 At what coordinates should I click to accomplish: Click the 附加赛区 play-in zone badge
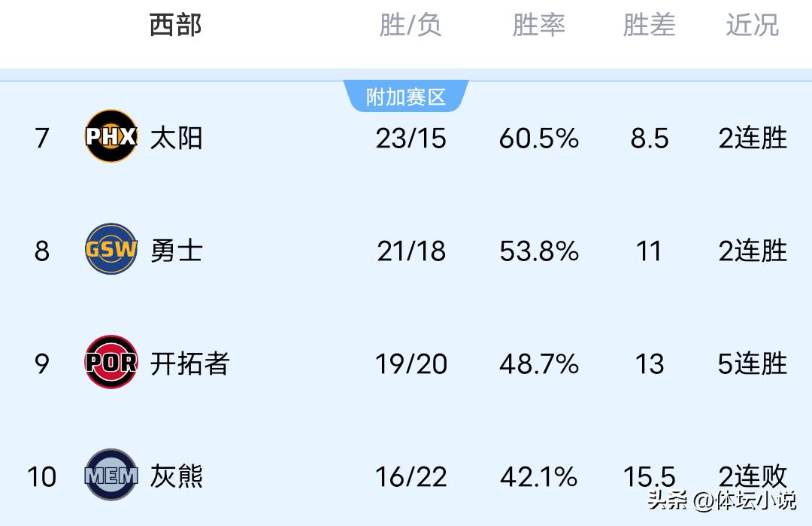tap(406, 97)
